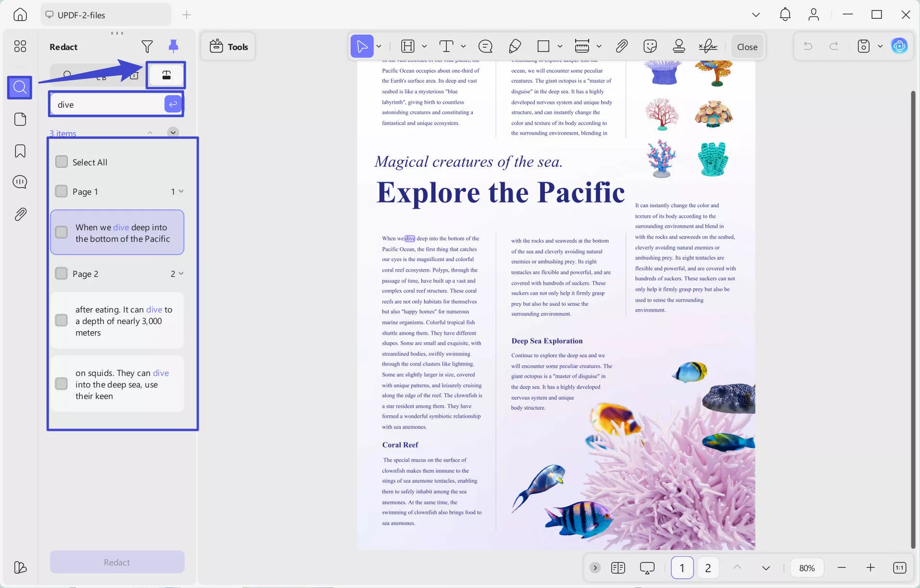Open the sticker tool in toolbar
The image size is (920, 588).
(x=650, y=47)
